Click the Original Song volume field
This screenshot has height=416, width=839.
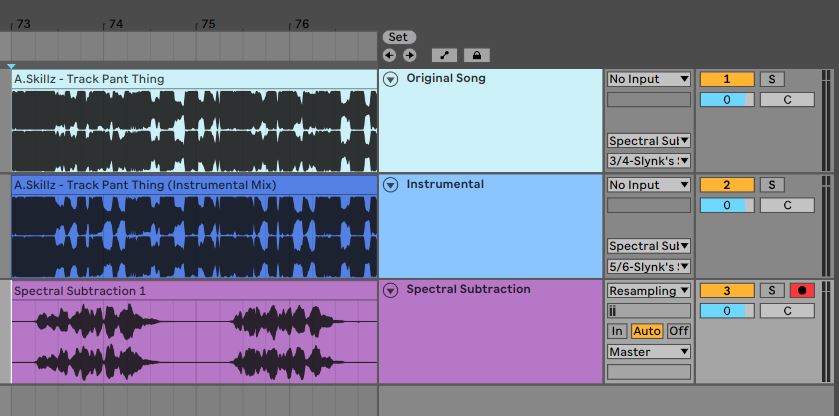(726, 99)
